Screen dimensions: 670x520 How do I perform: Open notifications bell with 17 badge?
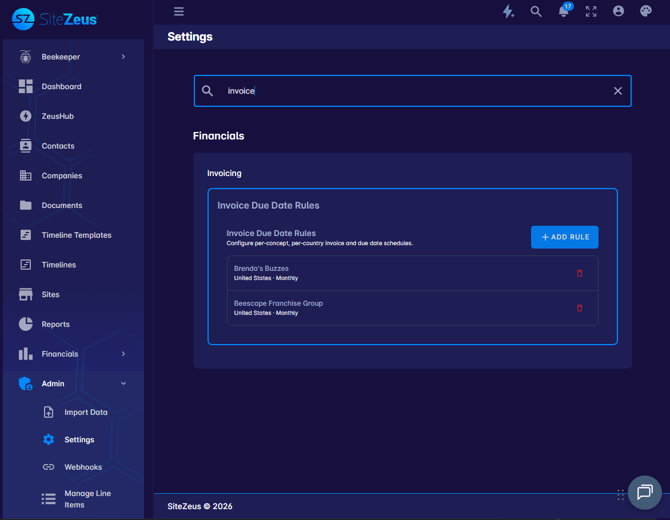(x=564, y=11)
